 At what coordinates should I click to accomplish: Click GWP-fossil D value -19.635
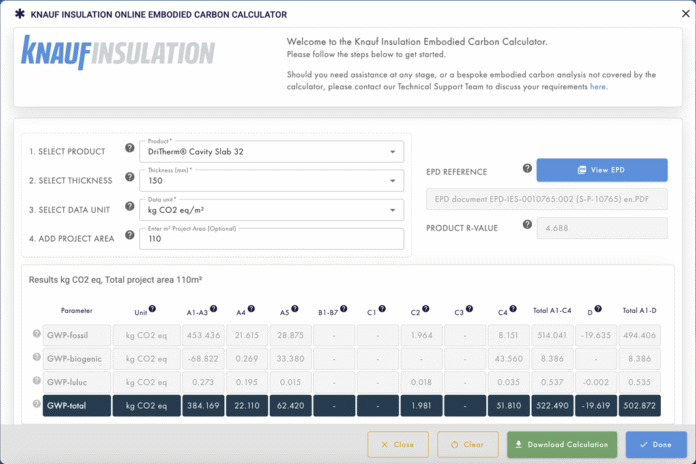coord(596,335)
